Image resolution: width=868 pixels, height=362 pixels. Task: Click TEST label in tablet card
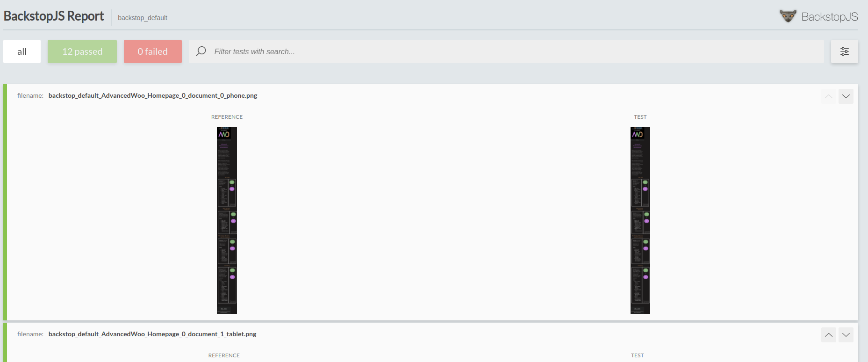[x=638, y=355]
